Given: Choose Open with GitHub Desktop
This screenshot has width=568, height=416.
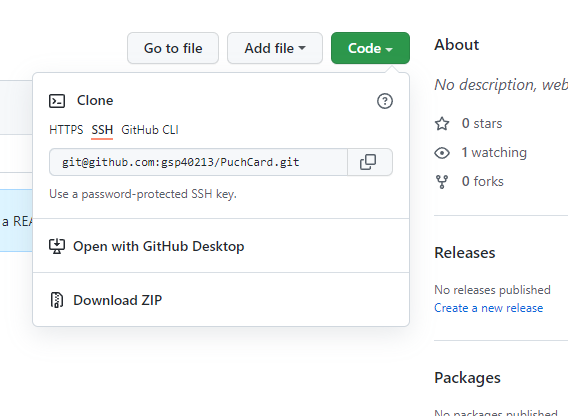Looking at the screenshot, I should click(x=221, y=246).
